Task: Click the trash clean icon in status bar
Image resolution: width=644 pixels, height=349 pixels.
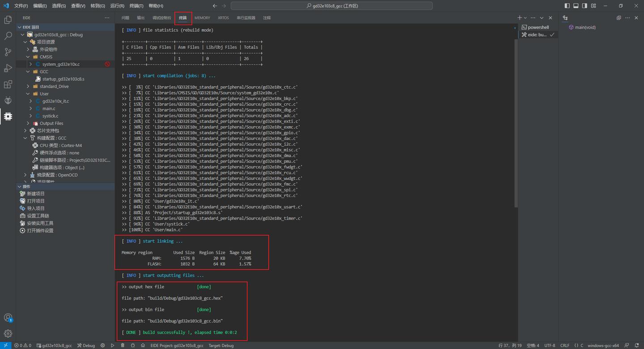Action: click(123, 345)
